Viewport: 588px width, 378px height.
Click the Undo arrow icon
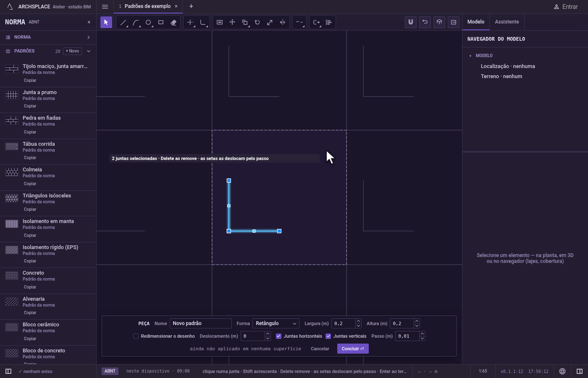(425, 22)
